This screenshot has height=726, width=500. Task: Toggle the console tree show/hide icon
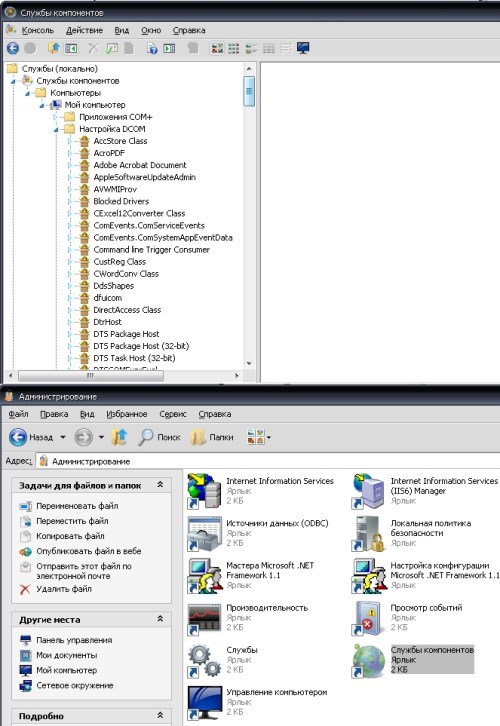point(71,48)
